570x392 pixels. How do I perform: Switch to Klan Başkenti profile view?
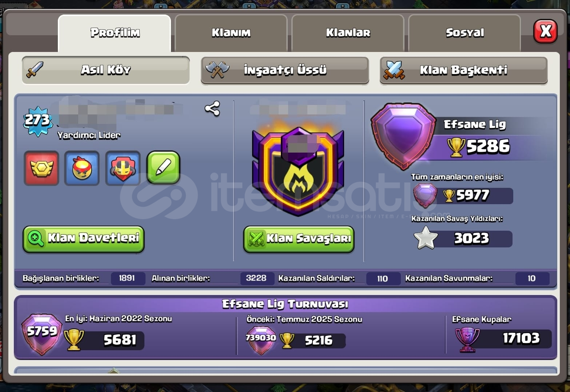point(464,70)
